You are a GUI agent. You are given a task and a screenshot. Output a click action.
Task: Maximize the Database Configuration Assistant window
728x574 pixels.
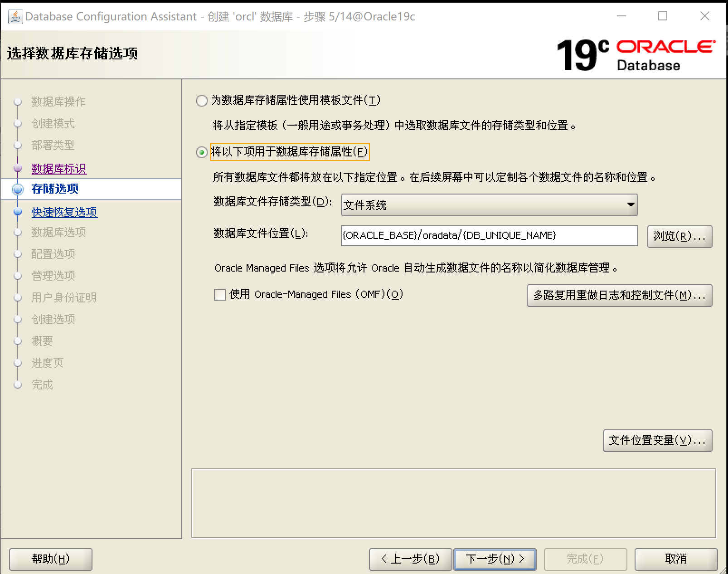pyautogui.click(x=663, y=16)
